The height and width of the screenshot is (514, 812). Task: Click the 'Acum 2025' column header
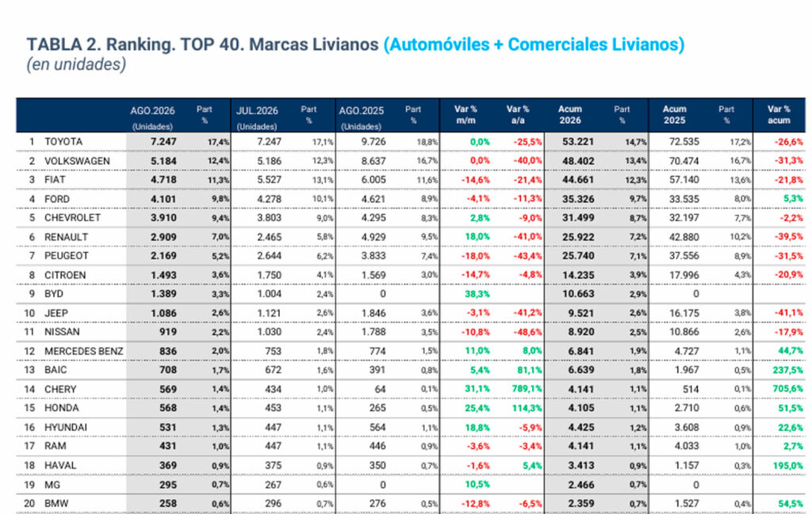coord(674,114)
